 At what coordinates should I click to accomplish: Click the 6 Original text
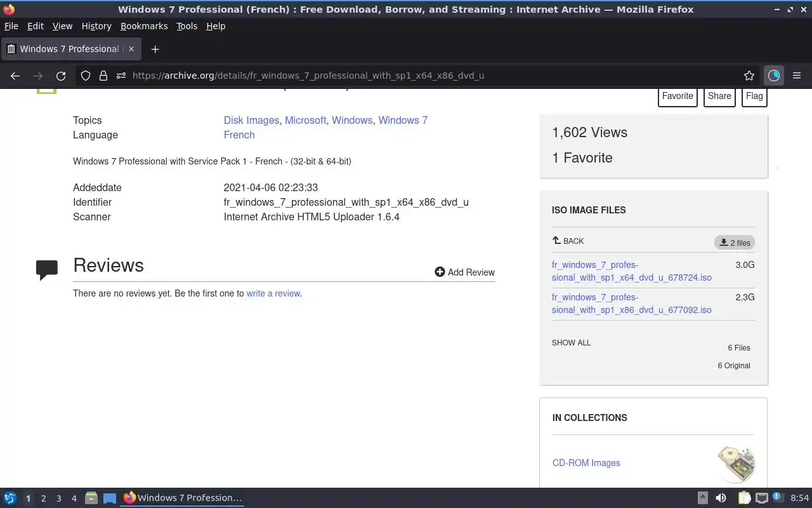734,366
